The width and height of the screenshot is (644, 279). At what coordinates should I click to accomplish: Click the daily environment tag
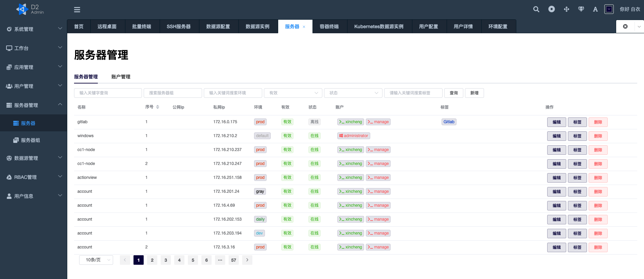click(260, 219)
